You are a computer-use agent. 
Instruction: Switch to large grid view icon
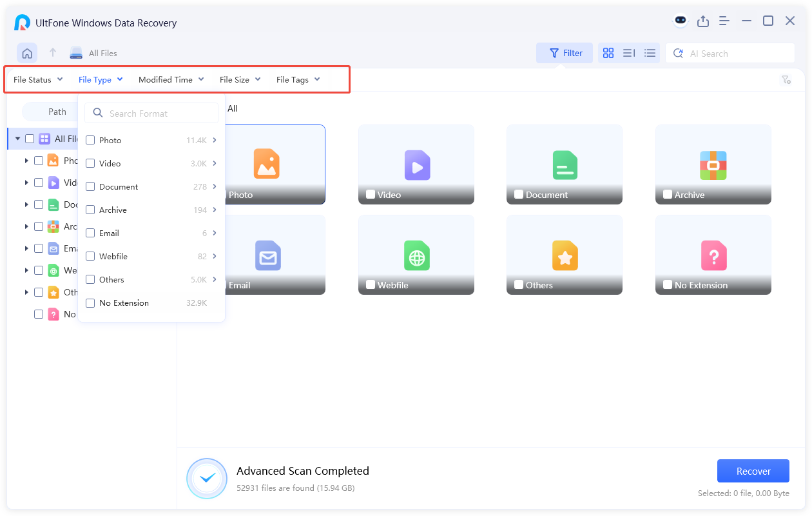pos(608,53)
